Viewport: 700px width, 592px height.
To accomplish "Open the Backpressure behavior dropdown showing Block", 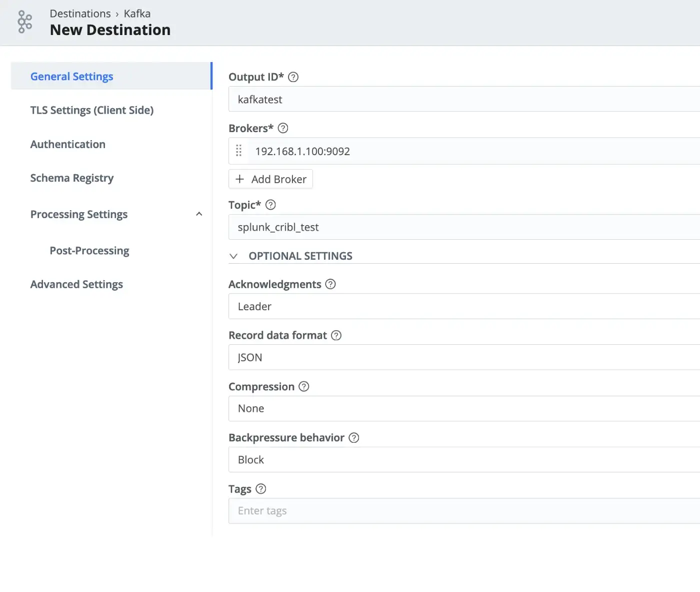I will click(464, 459).
